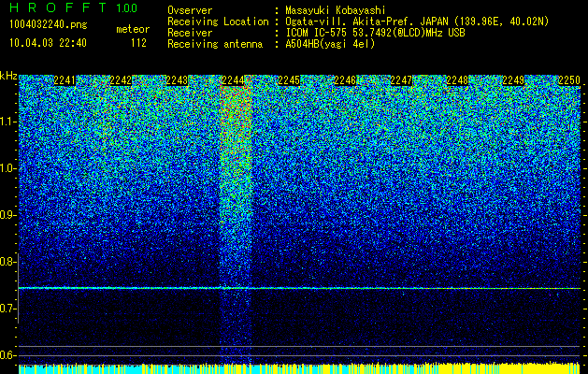This screenshot has width=588, height=374.
Task: Click the Ogata-vill. Akita-Pref. JAPAN location text
Action: click(417, 22)
